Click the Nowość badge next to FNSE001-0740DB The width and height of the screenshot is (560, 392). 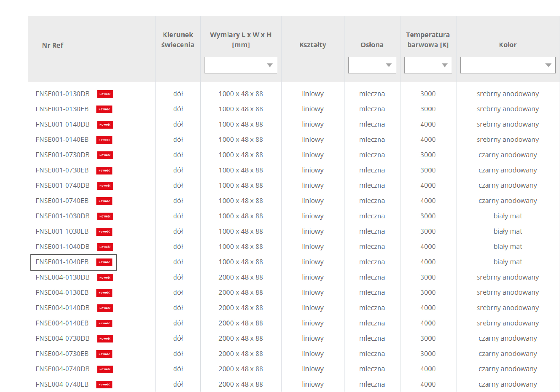[x=105, y=186]
